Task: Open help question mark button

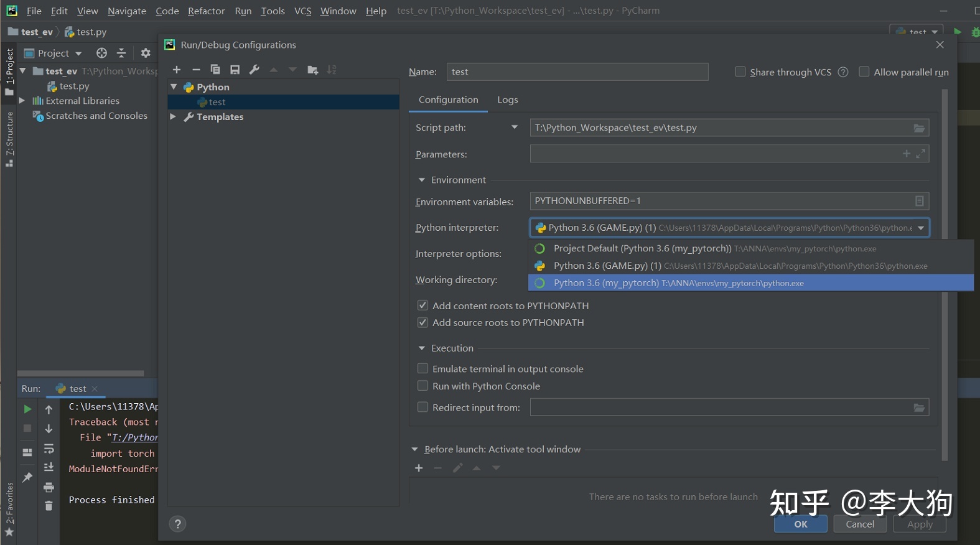Action: coord(177,524)
